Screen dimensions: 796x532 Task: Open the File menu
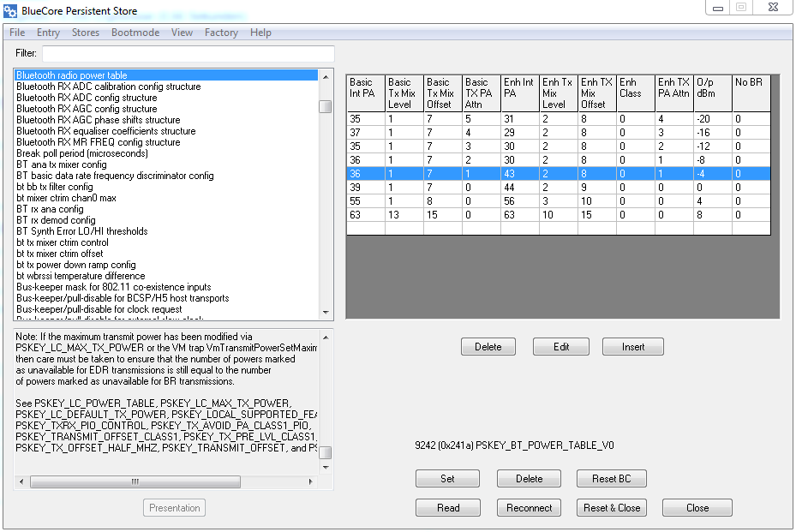coord(17,33)
